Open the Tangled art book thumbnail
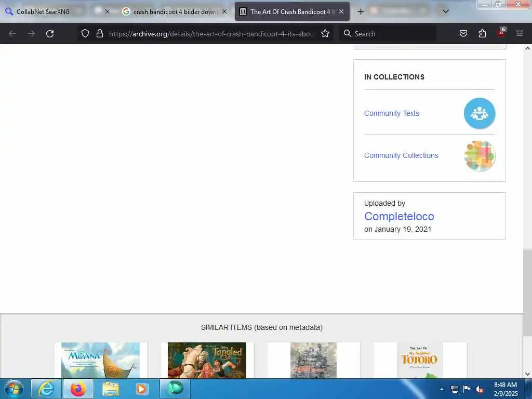The image size is (532, 399). pyautogui.click(x=207, y=360)
